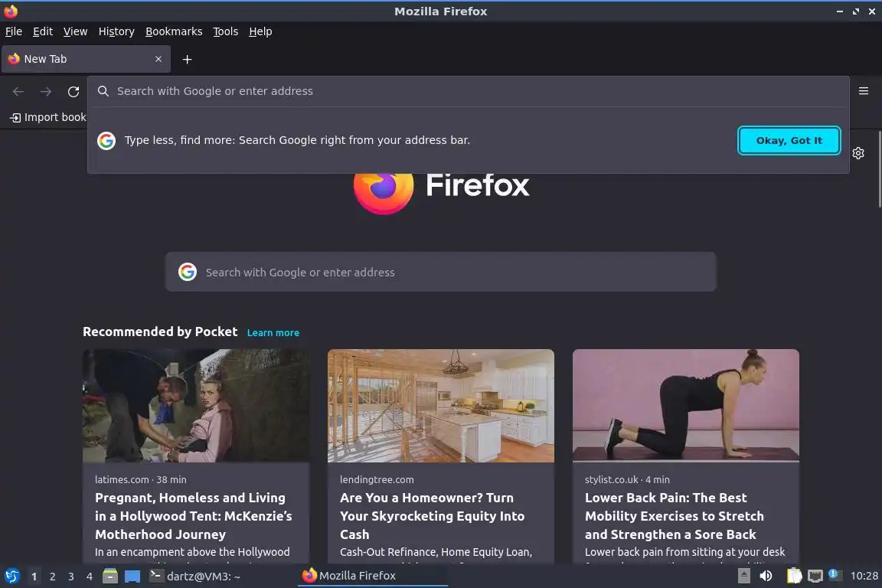Open the File menu

click(x=14, y=31)
